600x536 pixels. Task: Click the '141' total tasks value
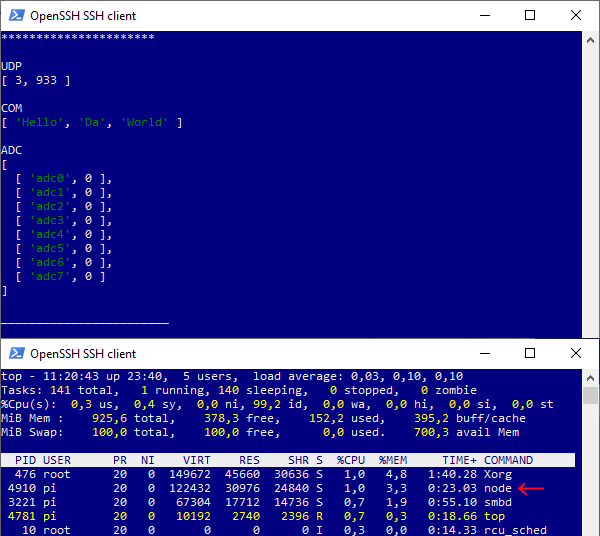tap(60, 390)
